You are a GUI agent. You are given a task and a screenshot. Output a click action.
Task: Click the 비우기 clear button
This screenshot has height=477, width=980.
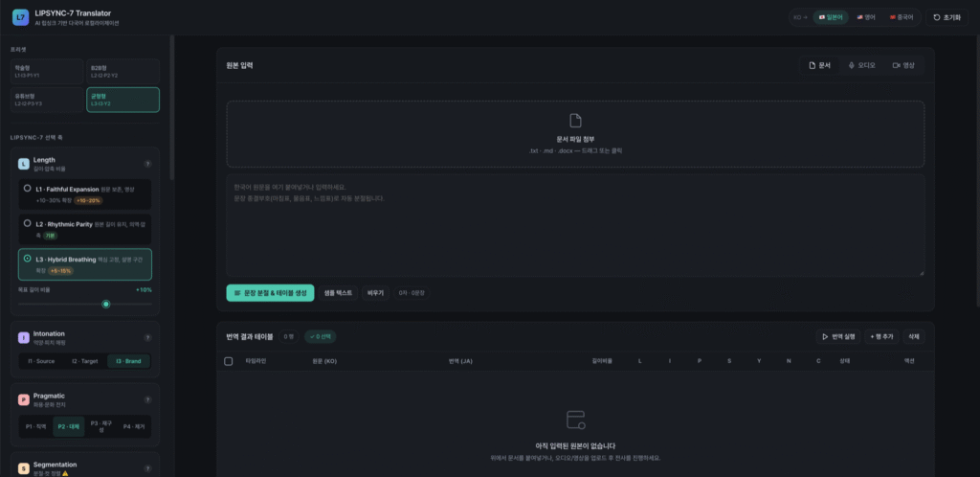coord(375,292)
